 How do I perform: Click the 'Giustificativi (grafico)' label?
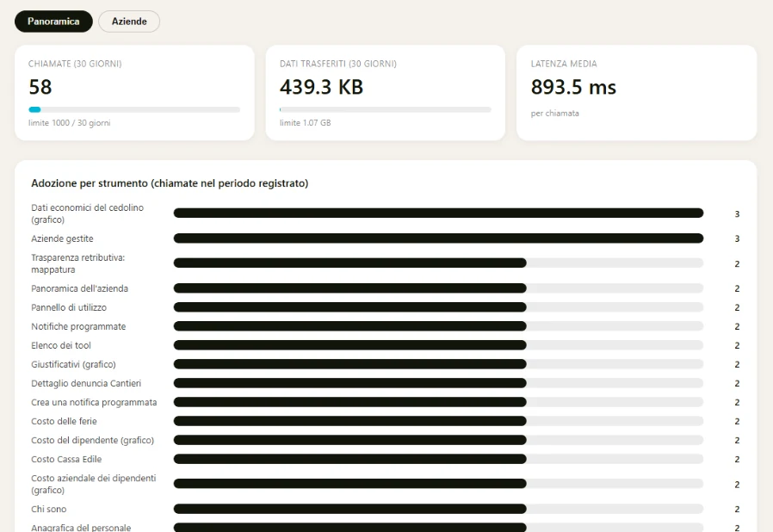(x=73, y=364)
